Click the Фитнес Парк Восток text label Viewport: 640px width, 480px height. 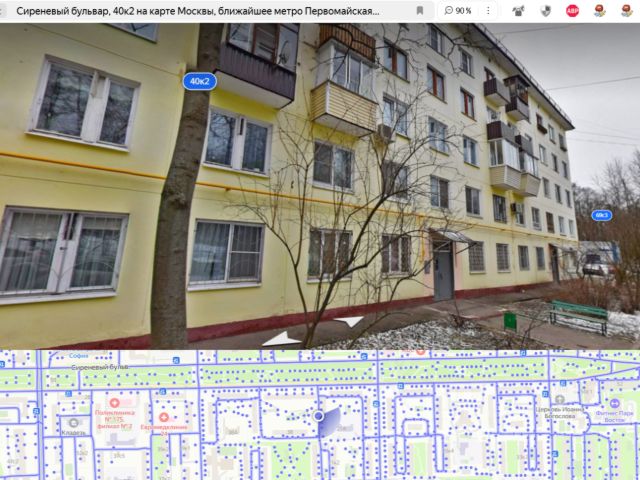(615, 416)
